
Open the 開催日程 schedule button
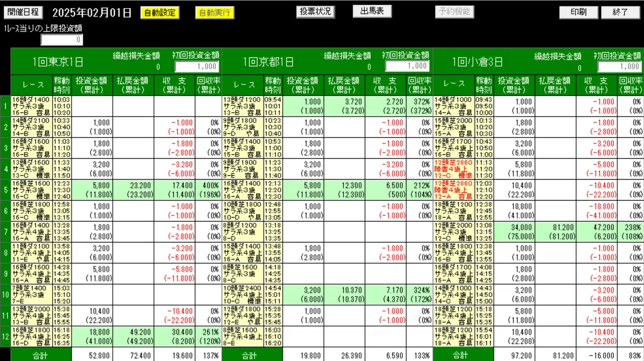(x=24, y=12)
